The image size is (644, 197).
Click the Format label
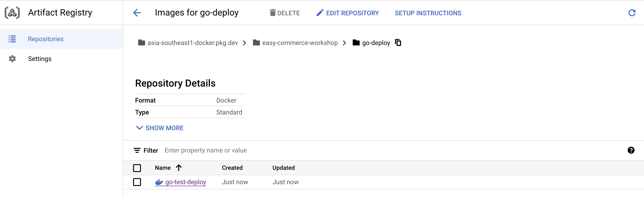[x=145, y=100]
